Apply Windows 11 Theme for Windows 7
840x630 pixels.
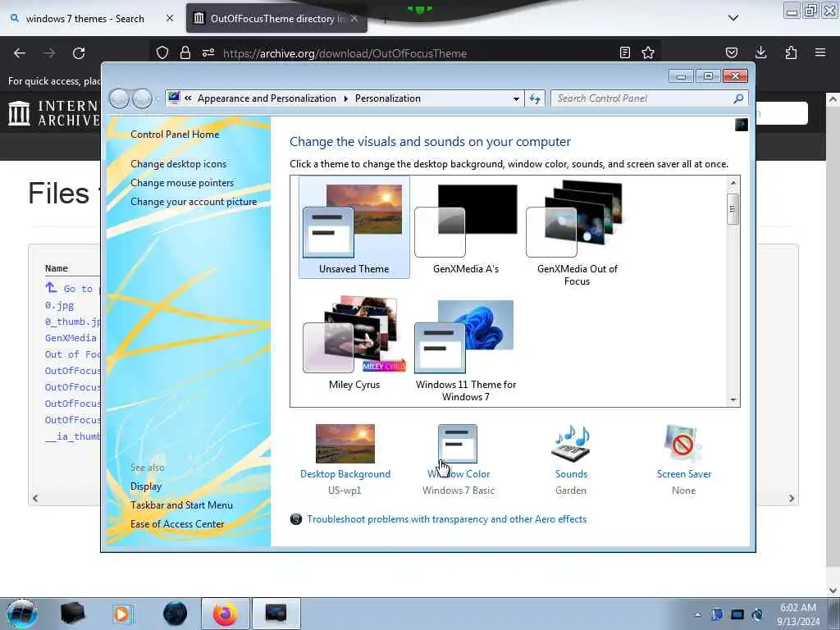tap(466, 349)
